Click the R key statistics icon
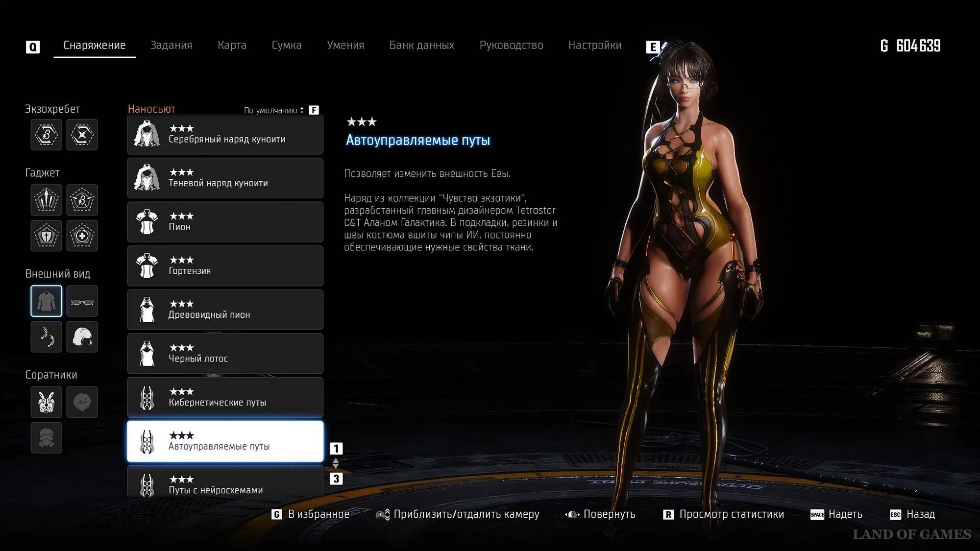 pyautogui.click(x=668, y=514)
